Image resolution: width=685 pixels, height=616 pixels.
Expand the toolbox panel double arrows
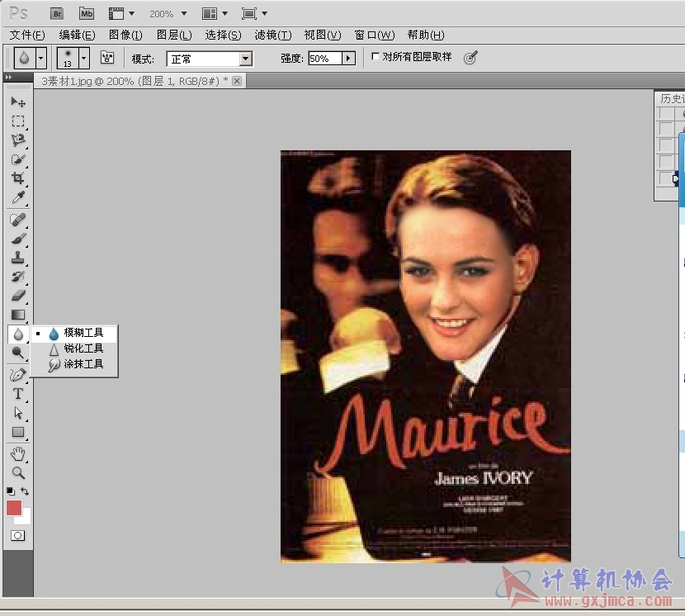coord(8,77)
